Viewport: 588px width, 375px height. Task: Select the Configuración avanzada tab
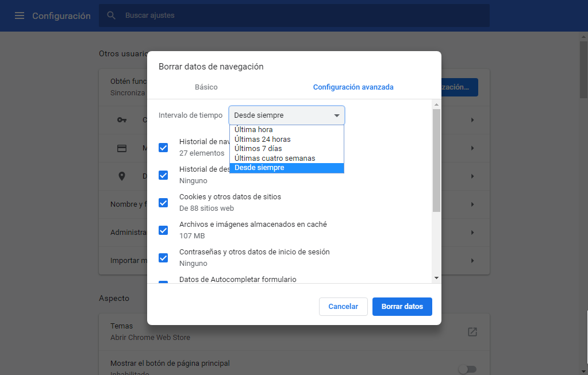[x=353, y=87]
